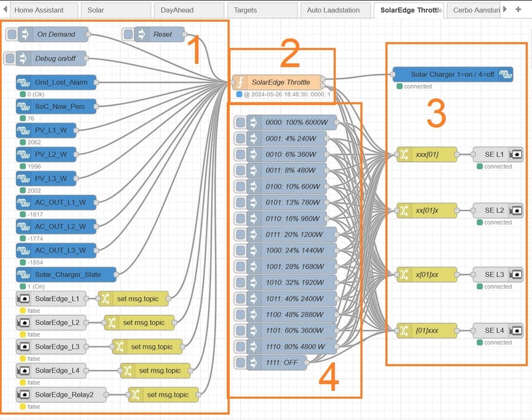
Task: Click Victron icon on PV_L3_W node
Action: 23,178
